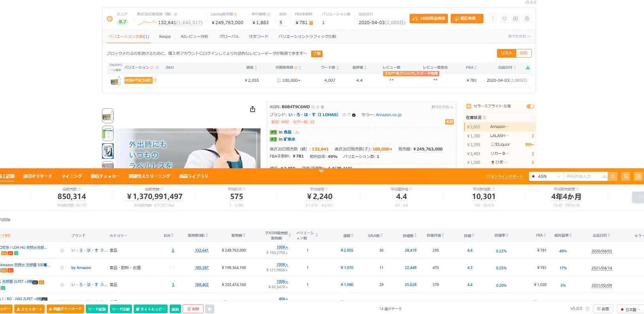Click the favorite heart icon
644x314 pixels.
(x=504, y=19)
